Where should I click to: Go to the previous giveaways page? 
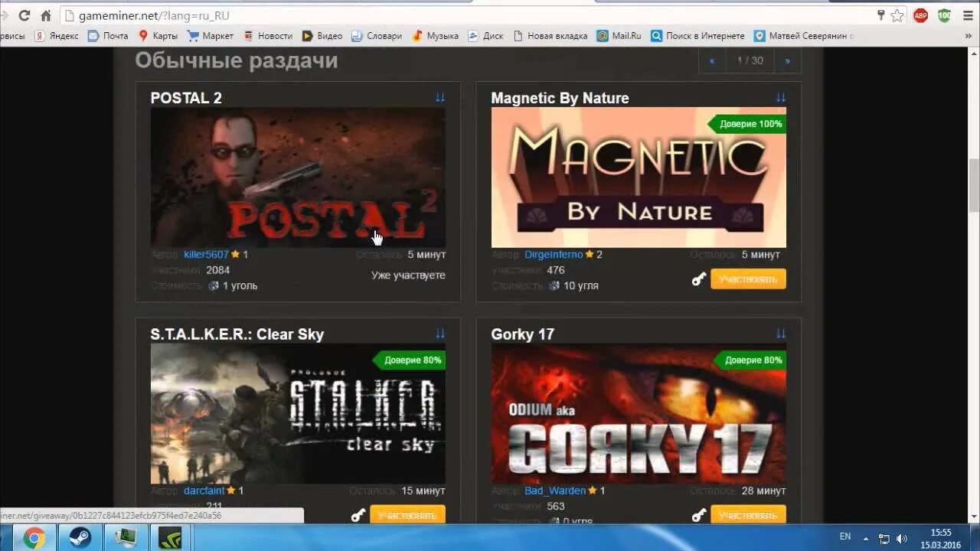click(x=712, y=60)
